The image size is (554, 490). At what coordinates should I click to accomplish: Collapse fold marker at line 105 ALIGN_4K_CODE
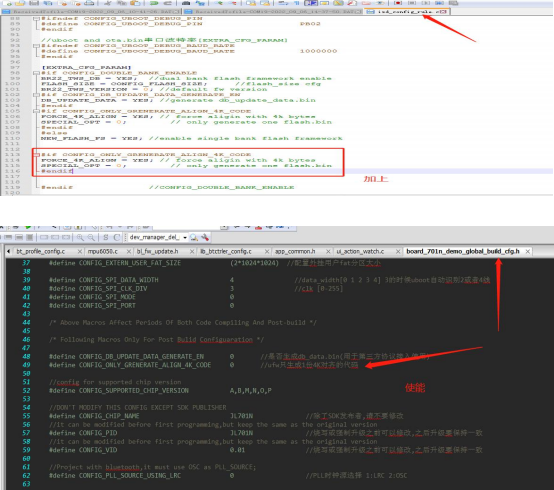pyautogui.click(x=36, y=111)
